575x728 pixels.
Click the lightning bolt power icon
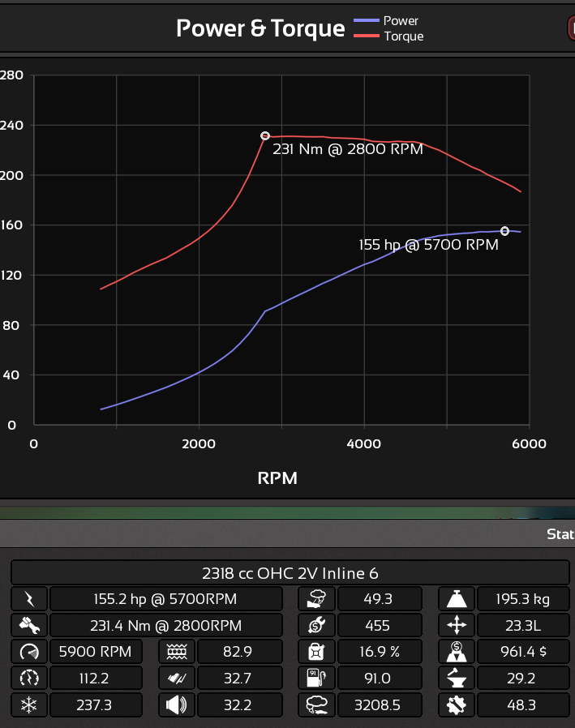pyautogui.click(x=29, y=599)
